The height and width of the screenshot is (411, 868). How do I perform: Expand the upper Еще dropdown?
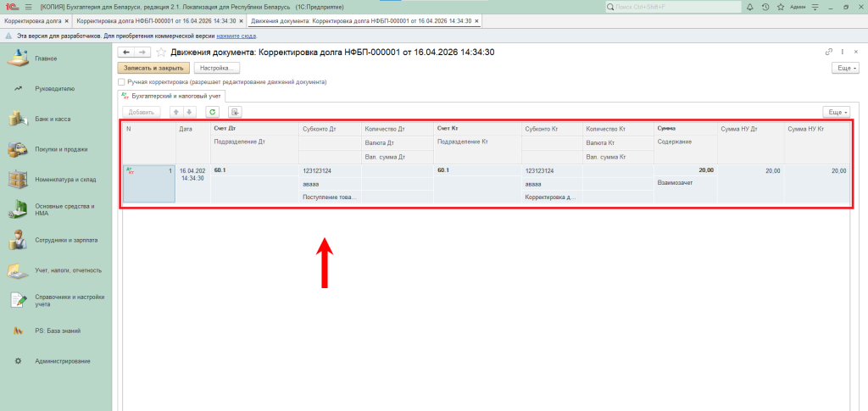(846, 67)
